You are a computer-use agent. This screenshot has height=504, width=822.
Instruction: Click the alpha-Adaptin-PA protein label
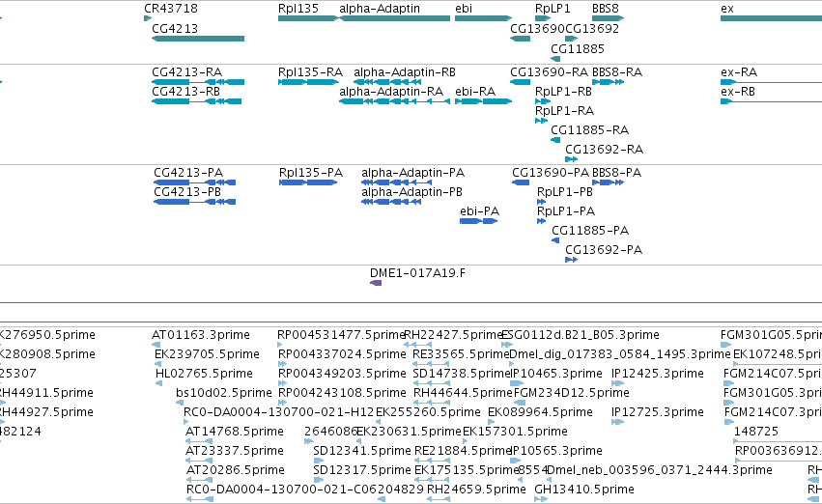point(413,173)
